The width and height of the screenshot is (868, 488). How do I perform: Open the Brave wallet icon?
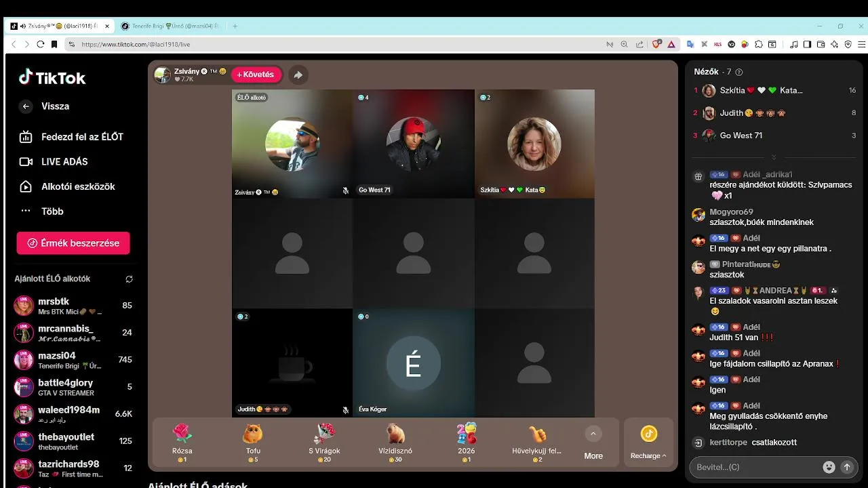click(821, 44)
